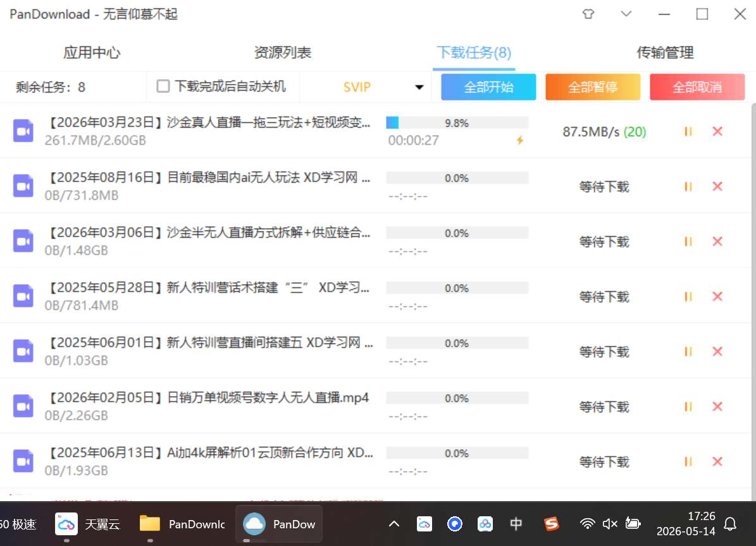The image size is (756, 546).
Task: Click video file icon of 2026年03月06日 task
Action: [x=23, y=241]
